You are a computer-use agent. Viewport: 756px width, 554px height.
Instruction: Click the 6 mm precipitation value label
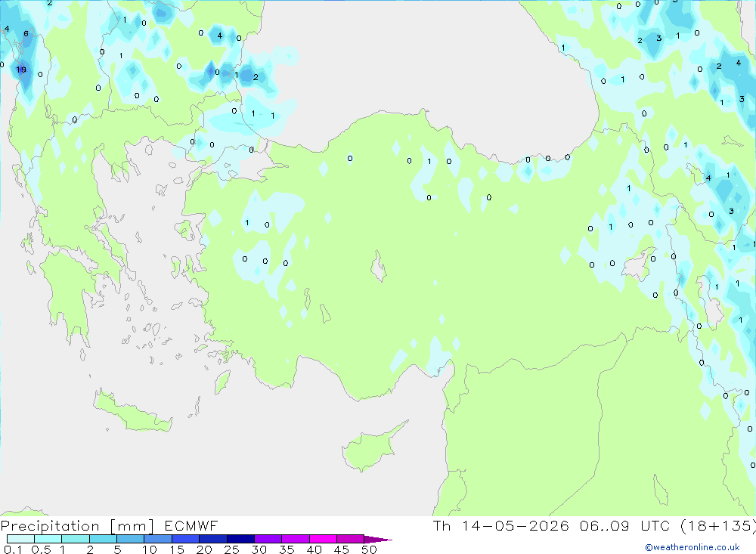click(26, 34)
